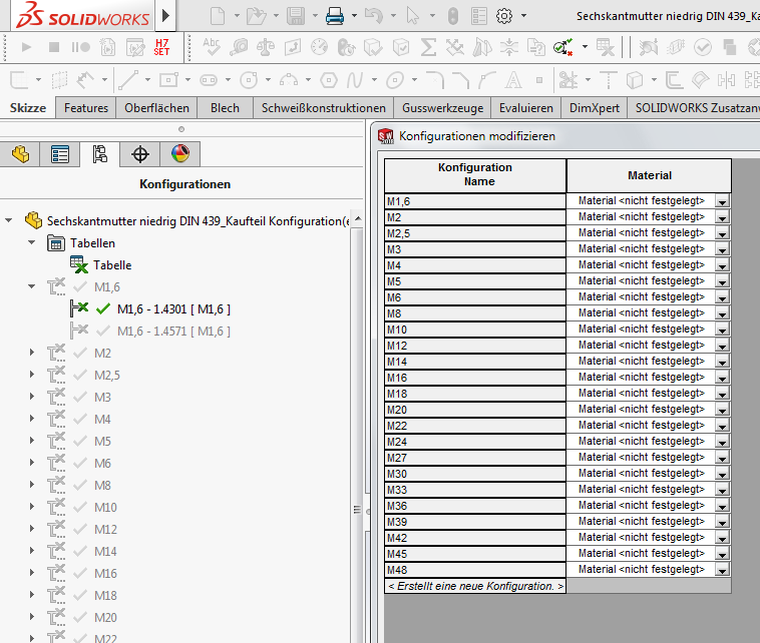This screenshot has width=760, height=643.
Task: Switch to the Schweißkonstruktionen tab
Action: [324, 108]
